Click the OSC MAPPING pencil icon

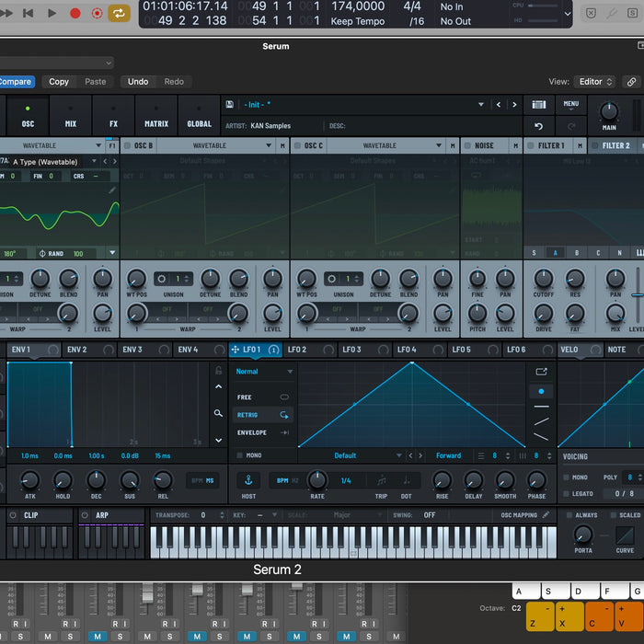(546, 514)
